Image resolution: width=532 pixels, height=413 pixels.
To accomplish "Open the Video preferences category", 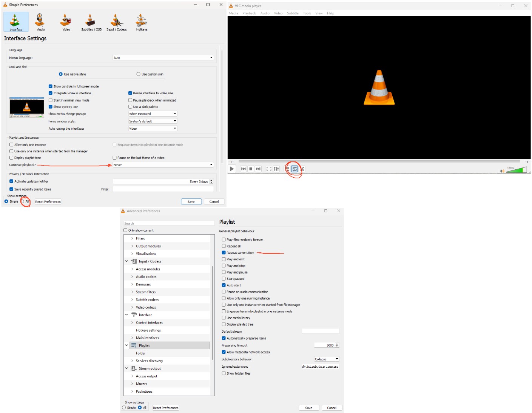I will 66,22.
